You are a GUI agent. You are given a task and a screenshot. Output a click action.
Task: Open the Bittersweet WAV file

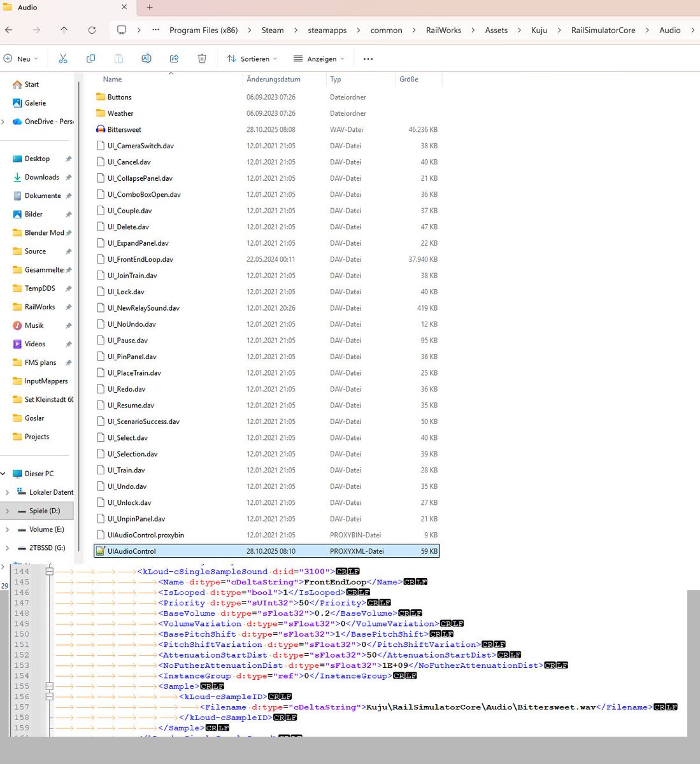click(124, 129)
